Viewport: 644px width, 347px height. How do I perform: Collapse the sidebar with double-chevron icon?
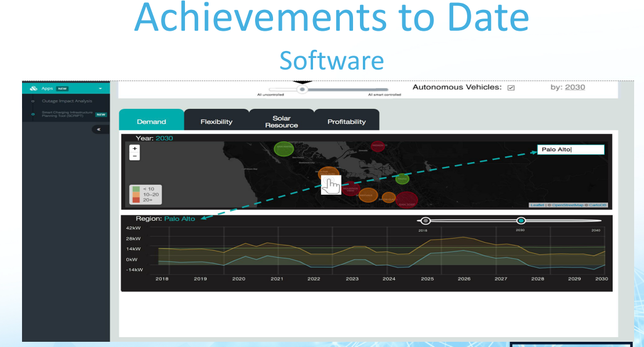coord(99,129)
